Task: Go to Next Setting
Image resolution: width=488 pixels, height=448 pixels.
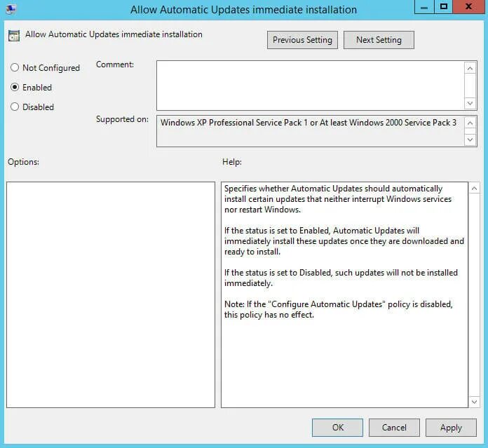Action: (x=379, y=40)
